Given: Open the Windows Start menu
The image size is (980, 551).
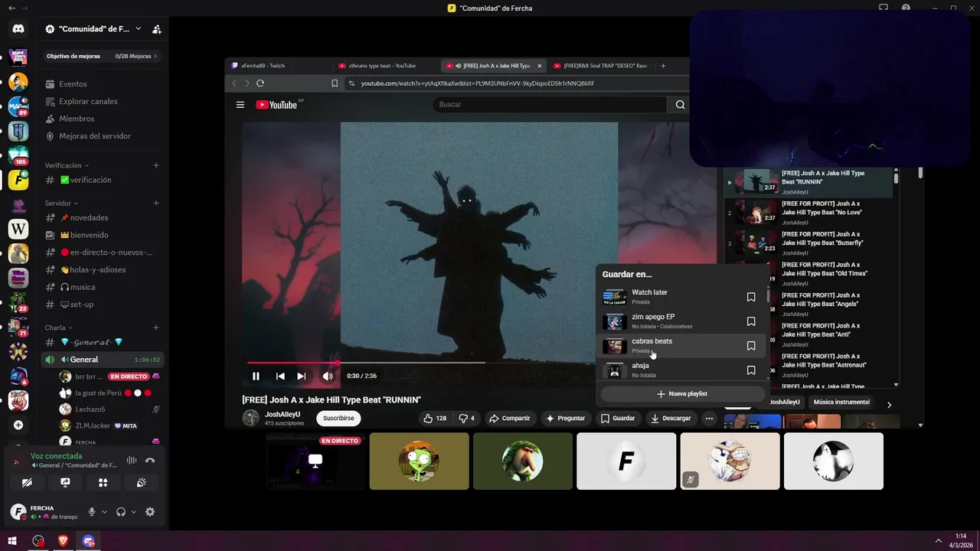Looking at the screenshot, I should tap(12, 541).
